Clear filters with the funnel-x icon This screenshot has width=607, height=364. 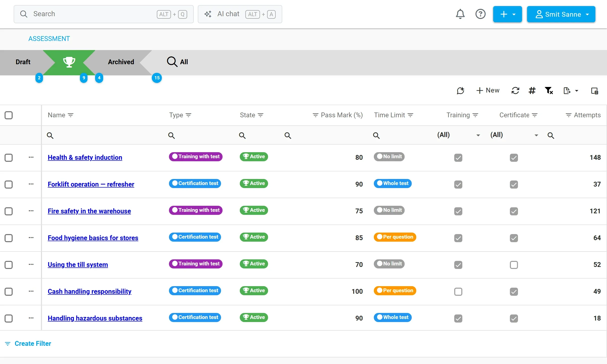(549, 90)
